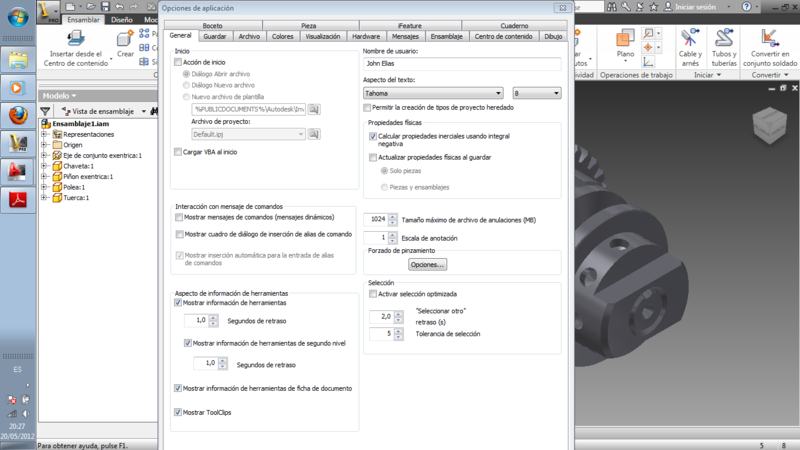800x450 pixels.
Task: Switch to the Centro de contenido tab
Action: 503,36
